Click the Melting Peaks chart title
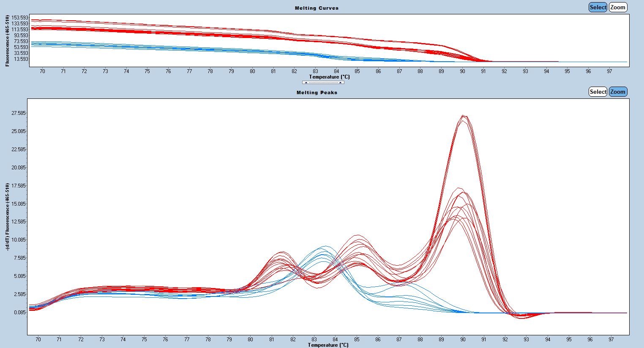This screenshot has width=644, height=348. point(317,92)
